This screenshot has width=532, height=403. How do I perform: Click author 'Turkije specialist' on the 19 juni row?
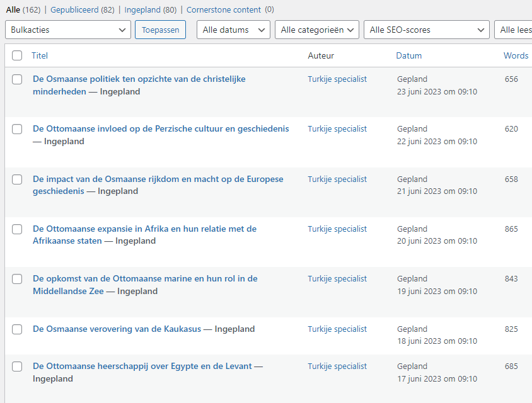(x=337, y=278)
